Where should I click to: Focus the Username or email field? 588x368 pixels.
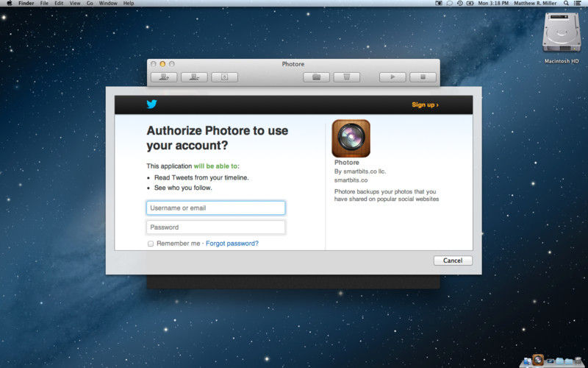point(215,208)
